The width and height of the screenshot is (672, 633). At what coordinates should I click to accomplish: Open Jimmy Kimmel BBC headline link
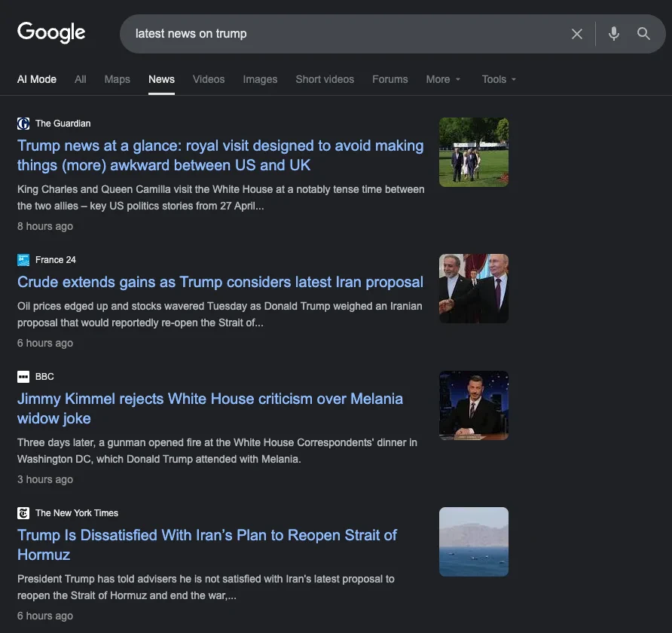point(210,408)
